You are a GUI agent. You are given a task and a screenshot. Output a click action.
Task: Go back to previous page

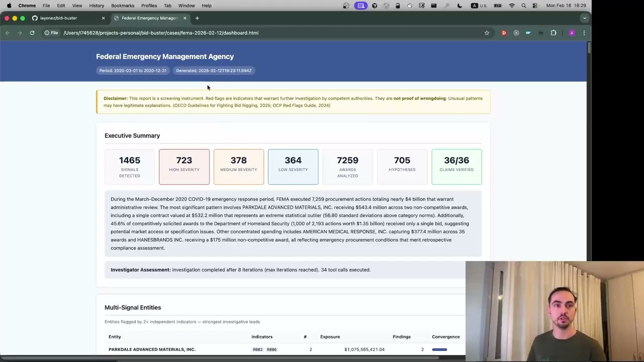pyautogui.click(x=8, y=33)
